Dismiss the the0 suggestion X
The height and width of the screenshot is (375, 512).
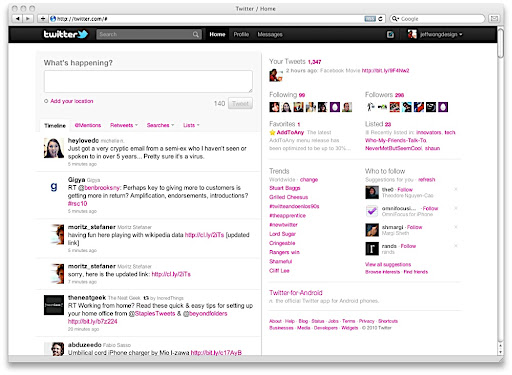pos(456,189)
